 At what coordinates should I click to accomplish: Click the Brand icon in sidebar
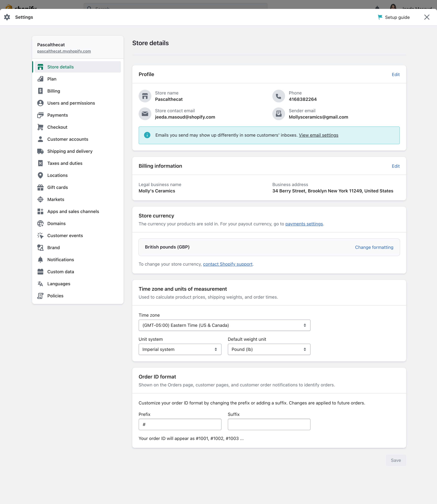(x=40, y=248)
